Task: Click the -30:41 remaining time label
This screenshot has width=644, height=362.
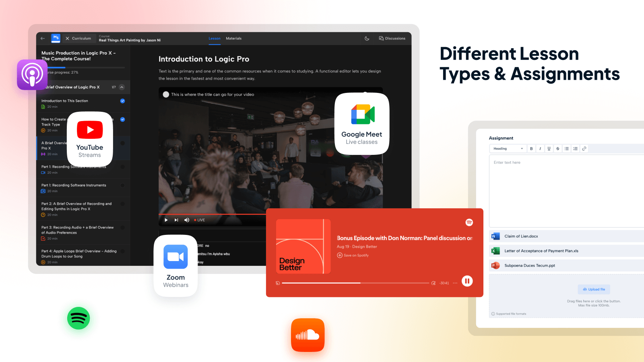Action: coord(444,283)
